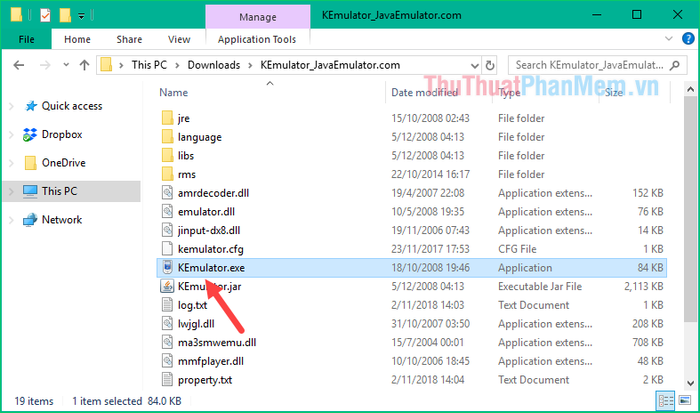Screen dimensions: 700x413
Task: Select the libs folder icon
Action: pos(167,156)
